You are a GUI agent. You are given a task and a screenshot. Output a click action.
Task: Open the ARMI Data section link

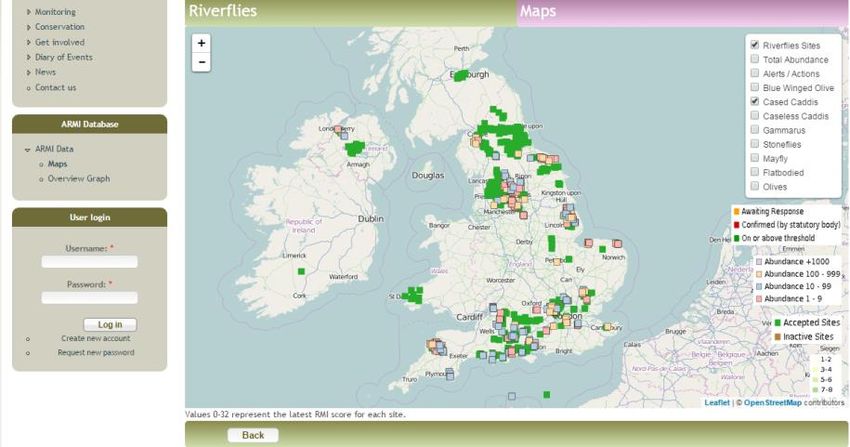point(54,148)
